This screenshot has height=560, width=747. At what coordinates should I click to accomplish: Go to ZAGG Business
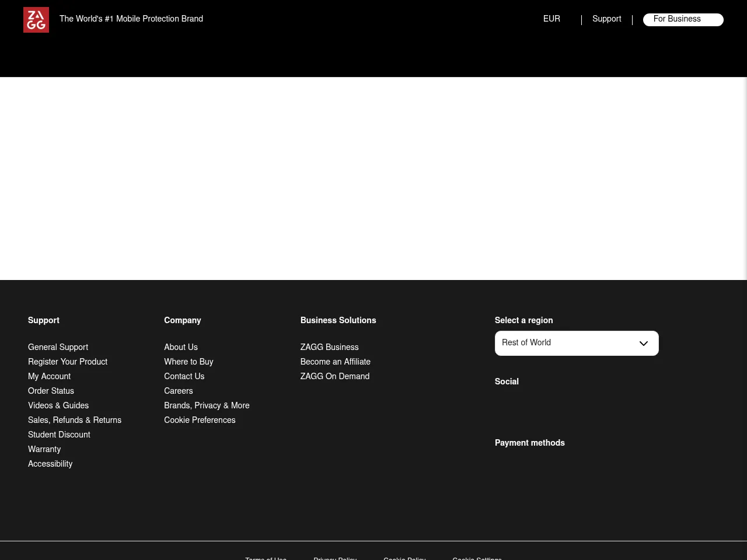(329, 347)
